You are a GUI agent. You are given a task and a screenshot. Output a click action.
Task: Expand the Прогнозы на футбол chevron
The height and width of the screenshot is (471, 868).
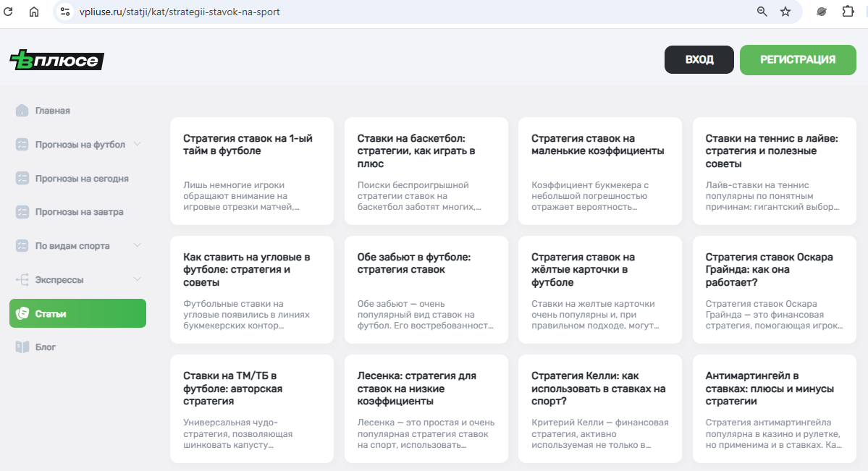coord(138,144)
